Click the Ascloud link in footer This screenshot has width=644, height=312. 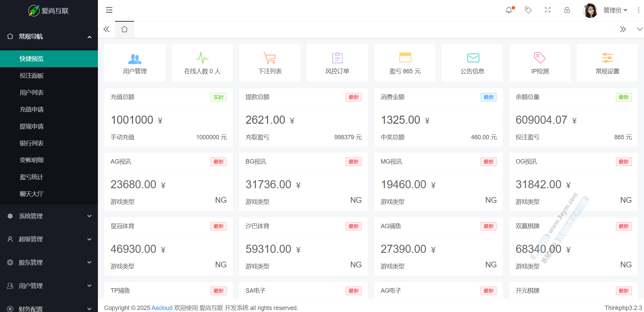[x=162, y=308]
